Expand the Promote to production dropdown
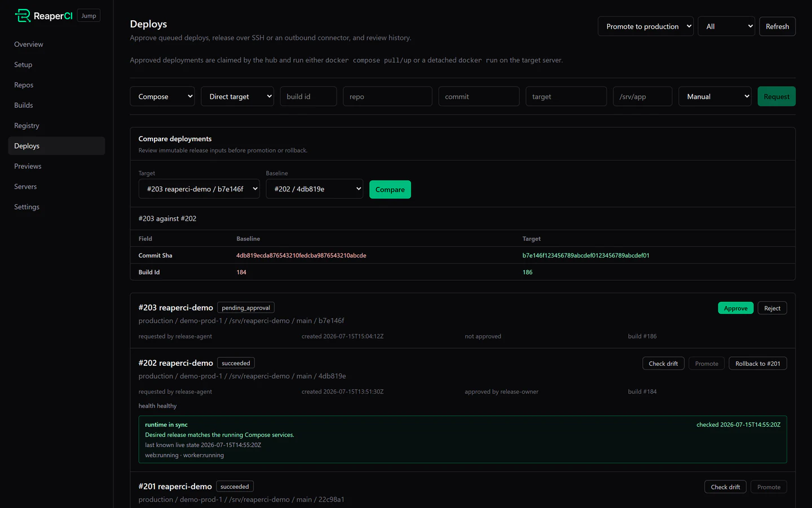The height and width of the screenshot is (508, 812). [646, 27]
